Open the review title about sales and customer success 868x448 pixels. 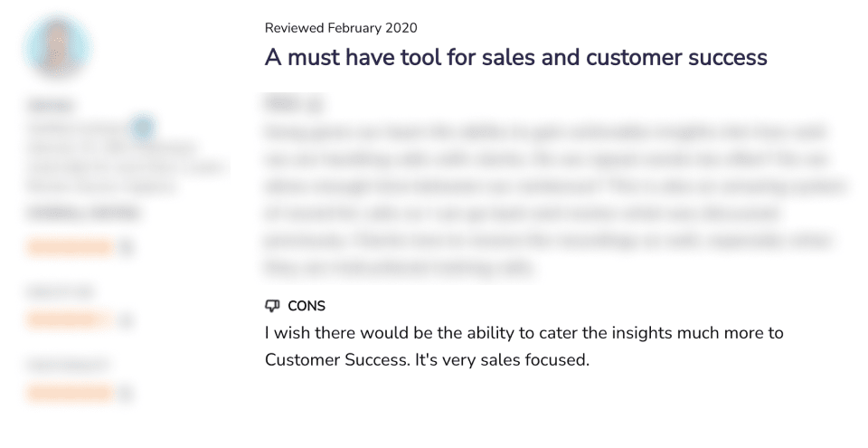pos(516,57)
